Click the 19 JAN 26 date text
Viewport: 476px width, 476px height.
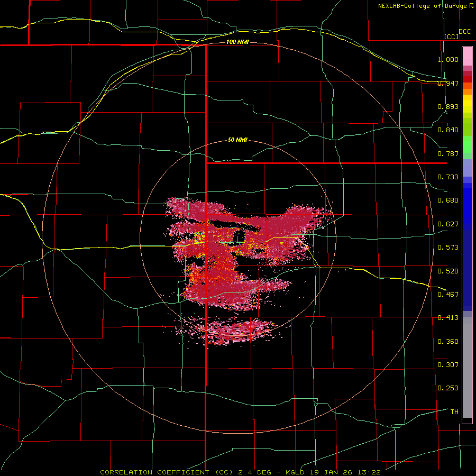click(x=332, y=472)
